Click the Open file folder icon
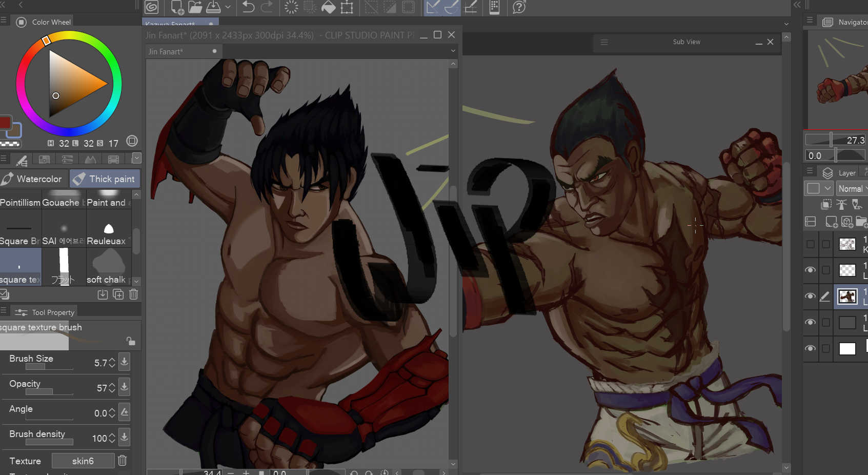The width and height of the screenshot is (868, 475). coord(195,7)
